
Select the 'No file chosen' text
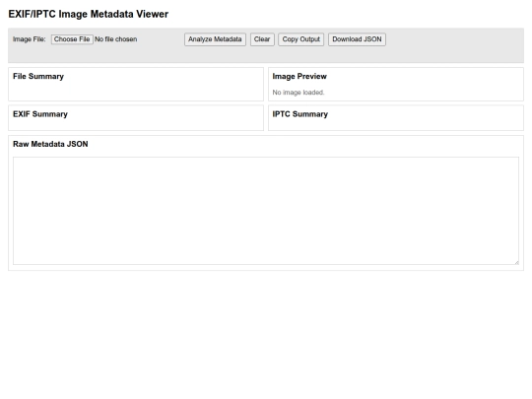pyautogui.click(x=115, y=39)
